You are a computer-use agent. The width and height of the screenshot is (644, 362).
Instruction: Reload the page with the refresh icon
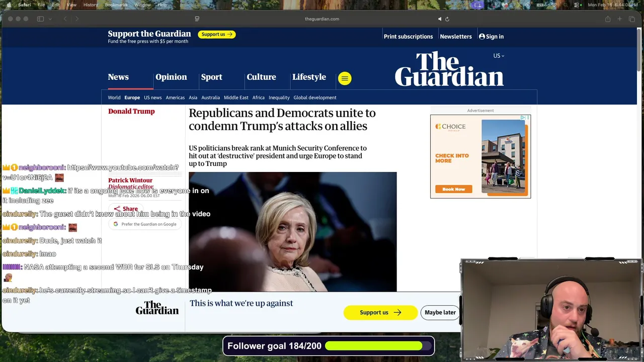(447, 19)
